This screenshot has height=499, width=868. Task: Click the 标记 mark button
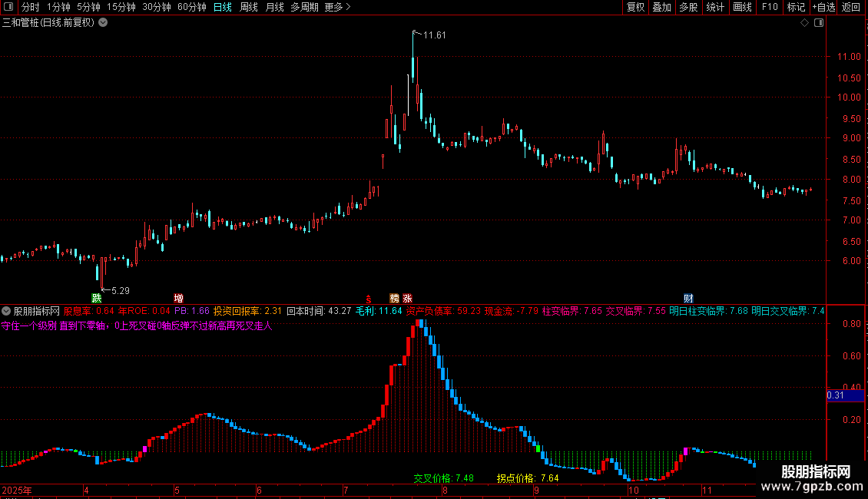pyautogui.click(x=796, y=7)
